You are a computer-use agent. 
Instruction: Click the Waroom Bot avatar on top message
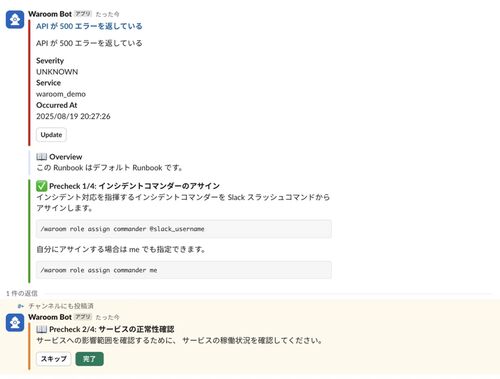pos(15,20)
